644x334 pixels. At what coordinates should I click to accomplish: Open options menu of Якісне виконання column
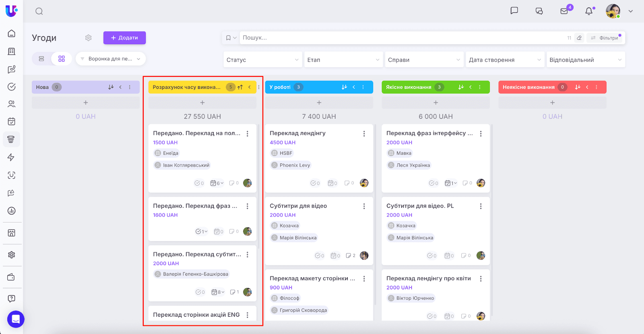[480, 87]
